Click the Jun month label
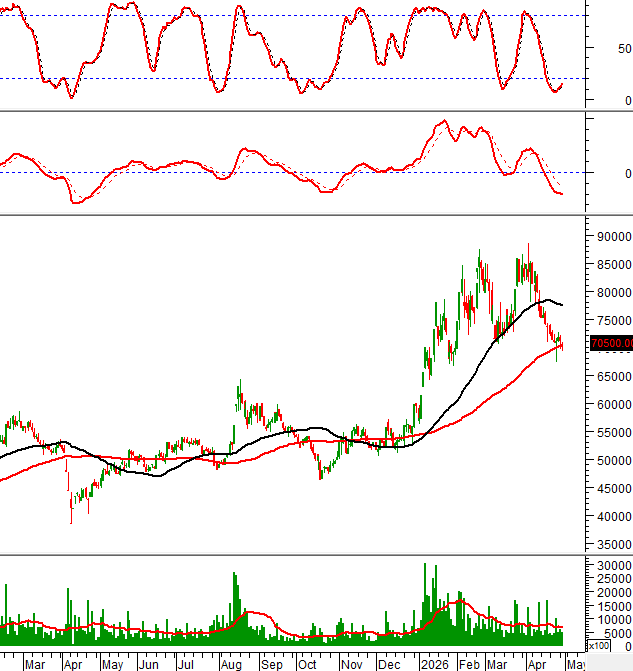Viewport: 633px width, 671px height. point(149,664)
